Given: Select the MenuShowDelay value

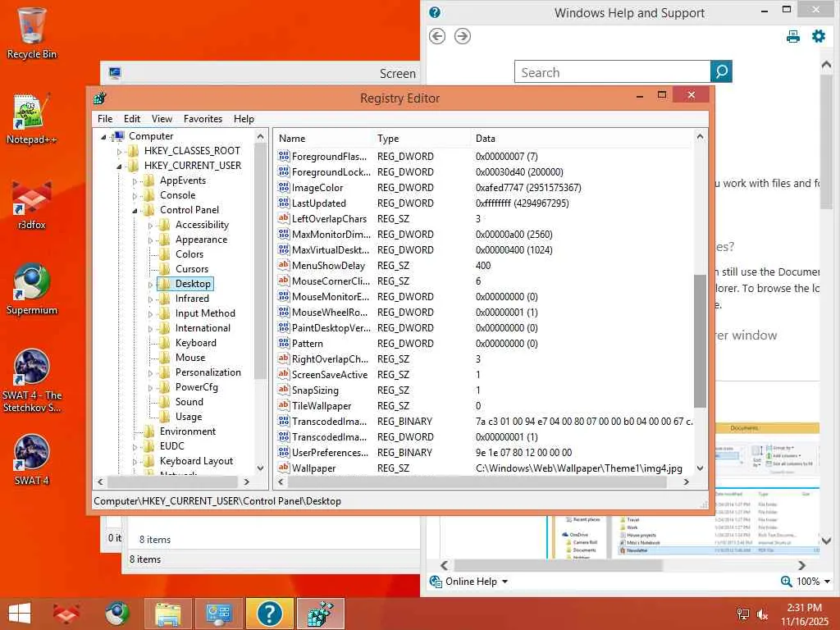Looking at the screenshot, I should click(x=328, y=266).
